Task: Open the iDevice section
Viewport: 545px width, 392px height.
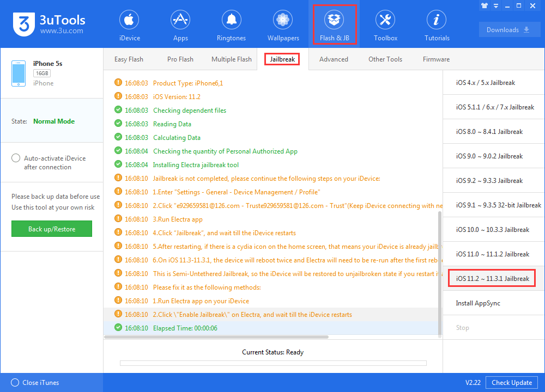Action: coord(129,25)
